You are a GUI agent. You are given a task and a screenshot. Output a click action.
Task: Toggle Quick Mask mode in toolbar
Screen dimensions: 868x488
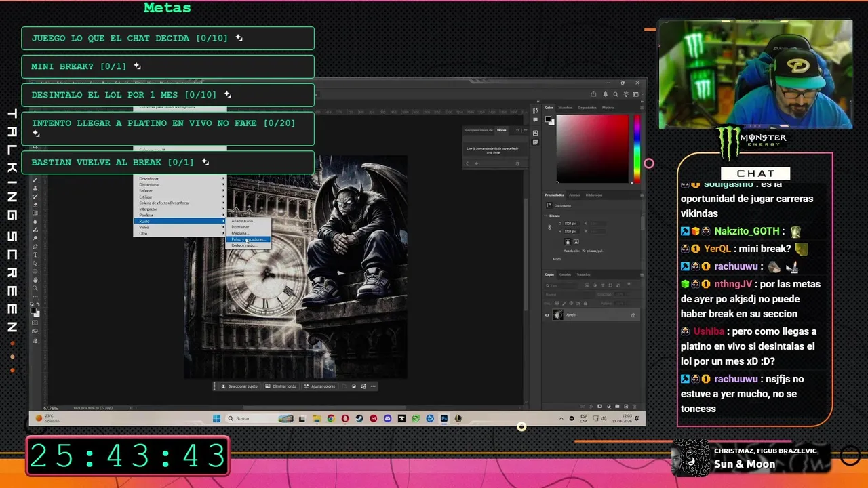35,323
